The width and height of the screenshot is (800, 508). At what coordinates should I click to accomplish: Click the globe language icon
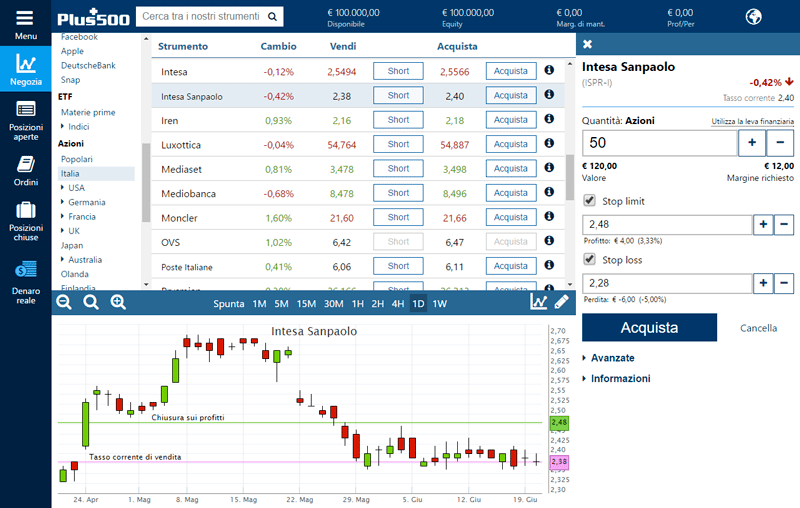click(754, 17)
